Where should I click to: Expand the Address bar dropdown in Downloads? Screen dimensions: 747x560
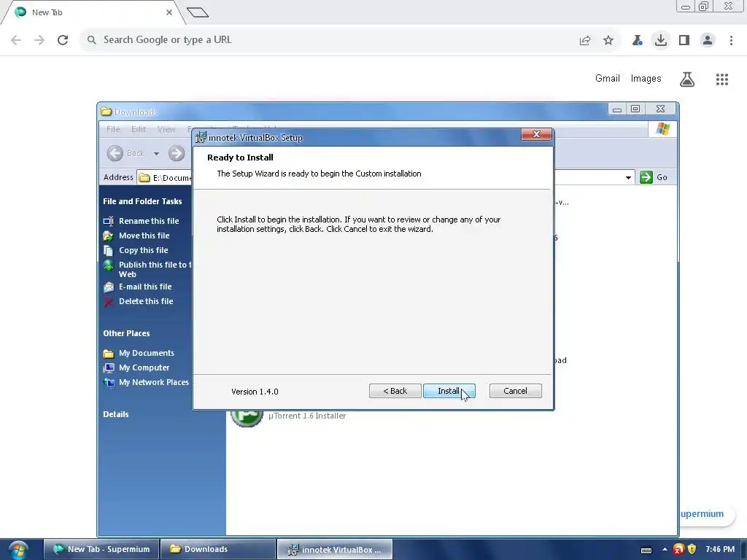tap(628, 178)
